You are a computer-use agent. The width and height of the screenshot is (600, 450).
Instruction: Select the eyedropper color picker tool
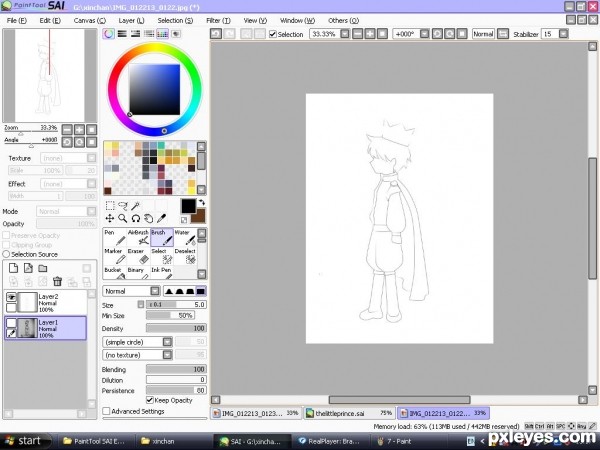[x=161, y=218]
